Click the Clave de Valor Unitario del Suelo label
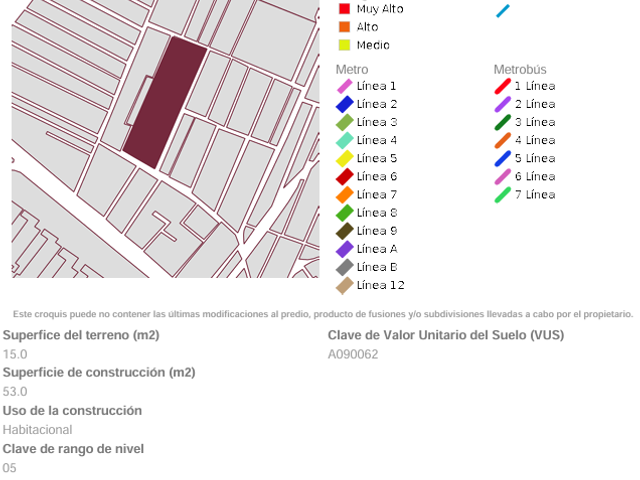Screen dimensions: 640x480 446,335
